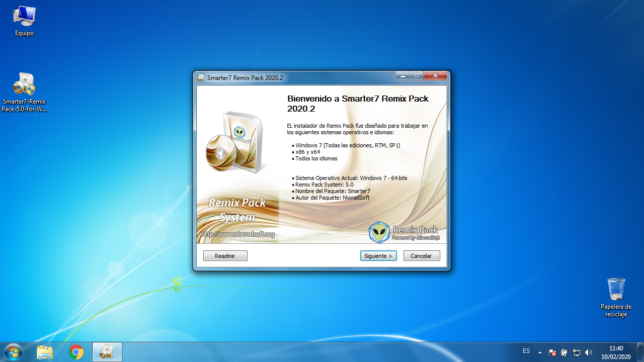Launch Google Chrome from the taskbar
The height and width of the screenshot is (362, 644).
coord(76,352)
